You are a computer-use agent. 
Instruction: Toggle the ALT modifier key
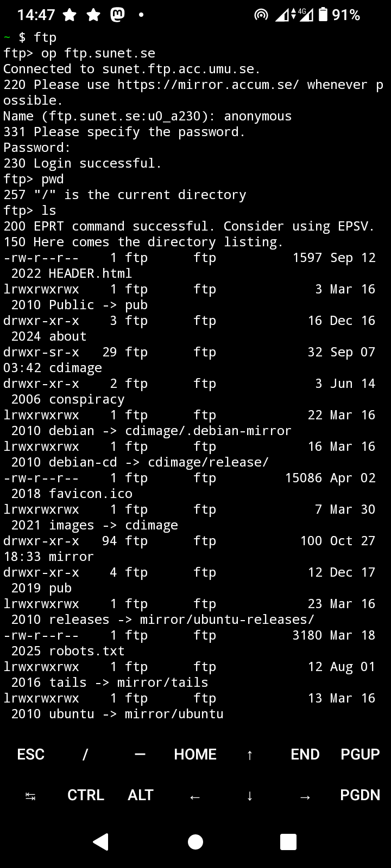pyautogui.click(x=140, y=795)
